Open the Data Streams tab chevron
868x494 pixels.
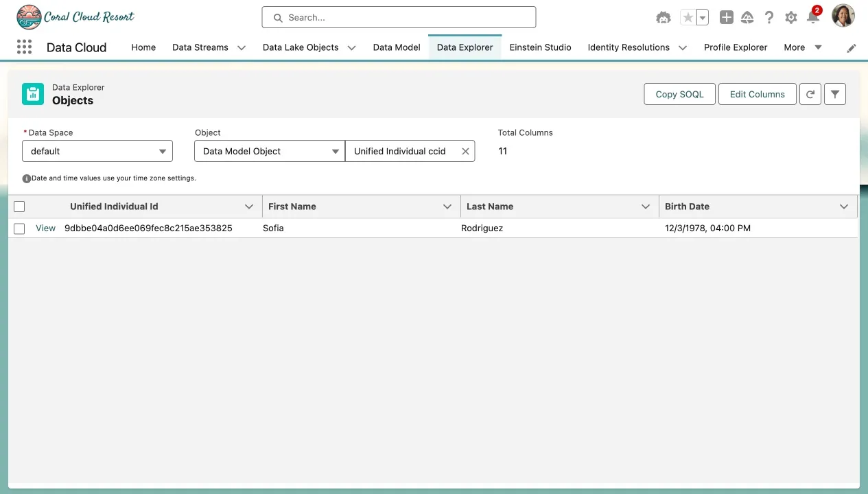pyautogui.click(x=242, y=48)
